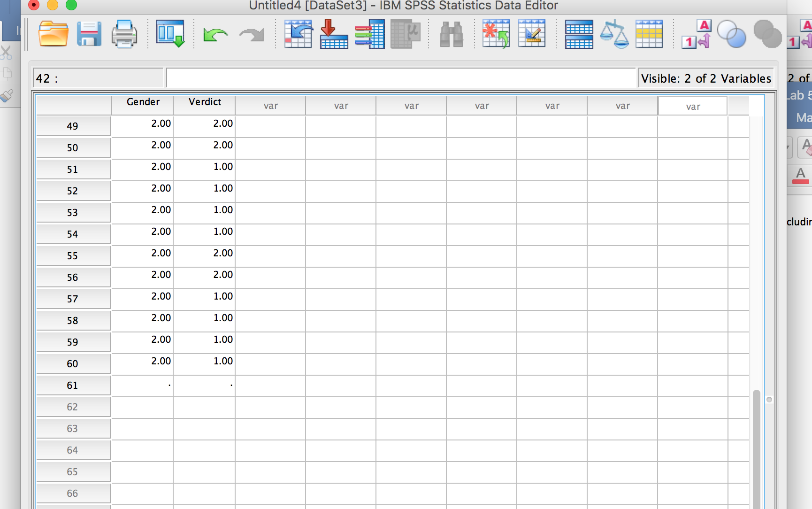The image size is (812, 509).
Task: Open the Find dialog with binoculars icon
Action: coord(451,34)
